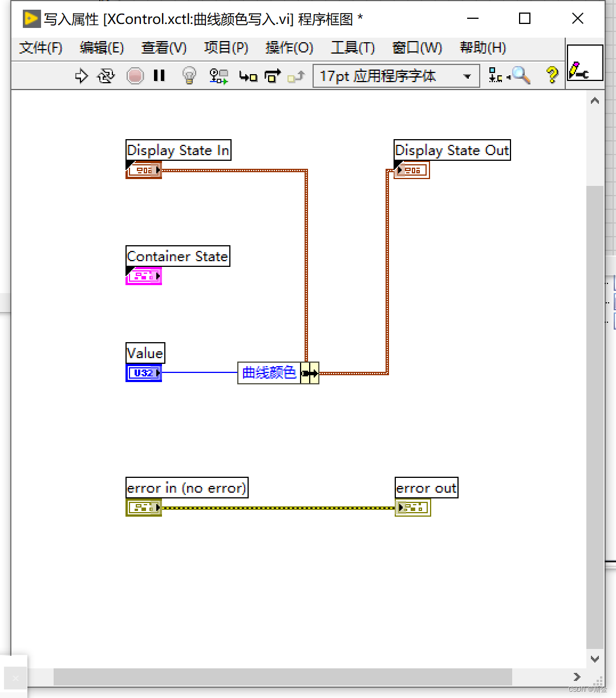Open the 工具(T) menu
Screen dimensions: 616x698
point(352,48)
